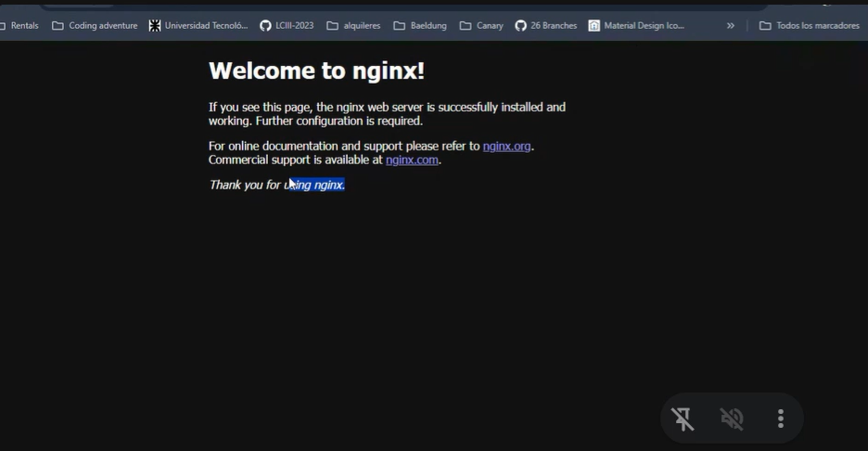This screenshot has height=451, width=868.
Task: Open the LCIII-2023 GitHub bookmark
Action: pyautogui.click(x=287, y=25)
